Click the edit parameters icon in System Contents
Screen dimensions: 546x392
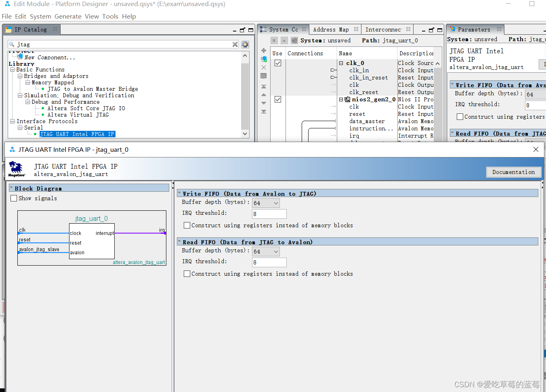pyautogui.click(x=264, y=76)
